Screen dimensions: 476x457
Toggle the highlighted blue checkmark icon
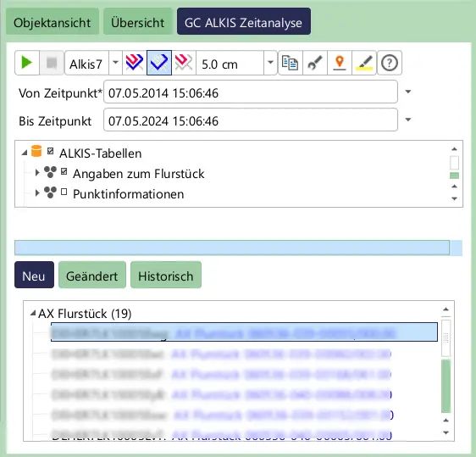159,63
